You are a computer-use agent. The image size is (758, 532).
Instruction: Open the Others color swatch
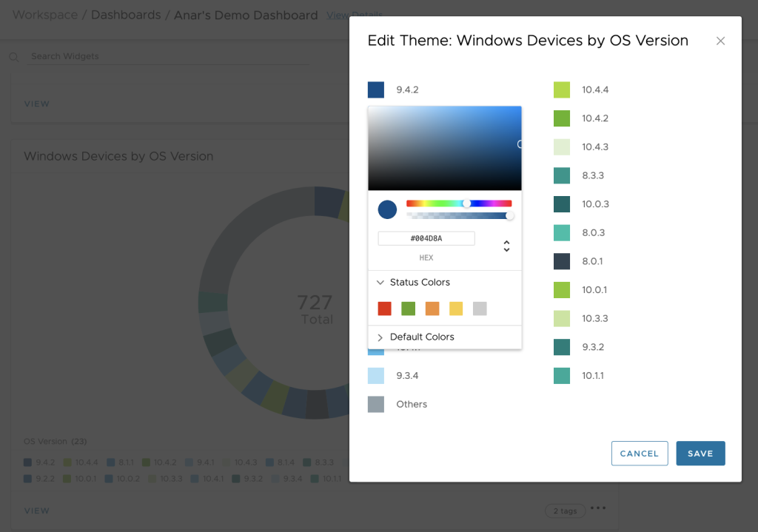[x=376, y=404]
